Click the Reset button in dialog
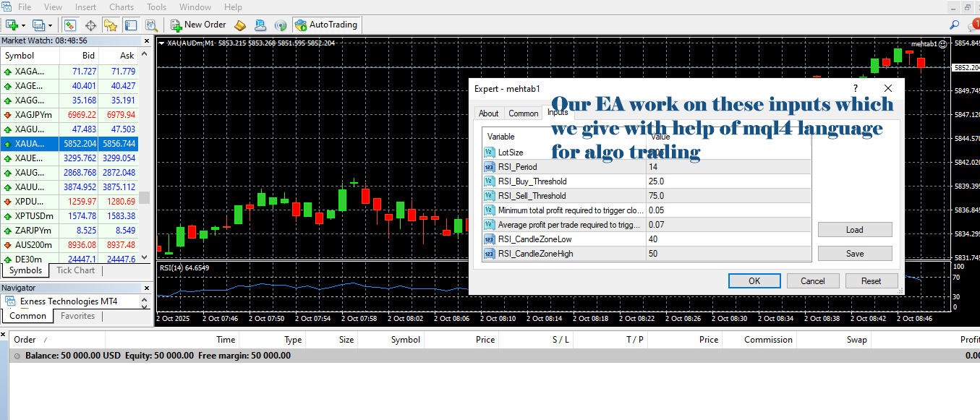This screenshot has height=420, width=980. tap(871, 281)
